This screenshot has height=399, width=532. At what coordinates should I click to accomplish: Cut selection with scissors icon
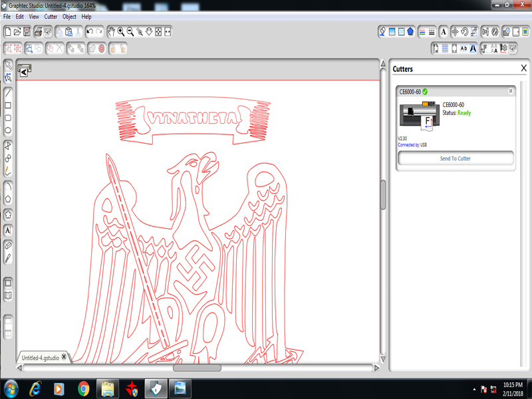tap(78, 32)
